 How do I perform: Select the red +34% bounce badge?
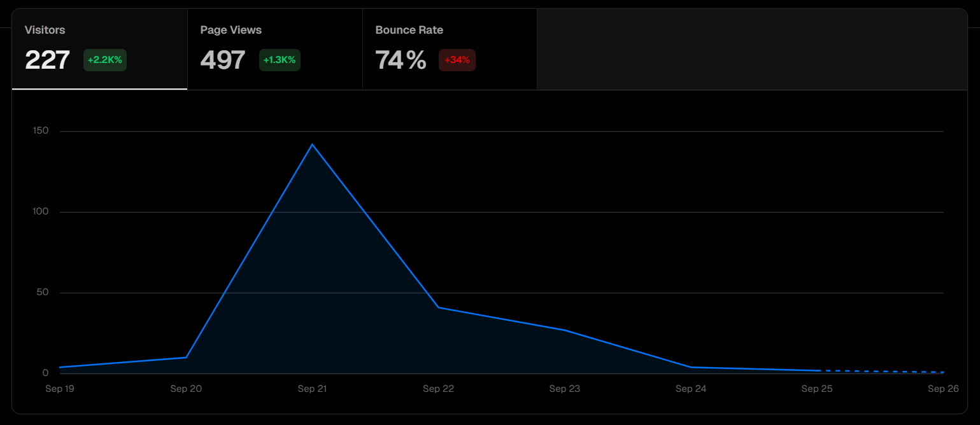[x=457, y=60]
